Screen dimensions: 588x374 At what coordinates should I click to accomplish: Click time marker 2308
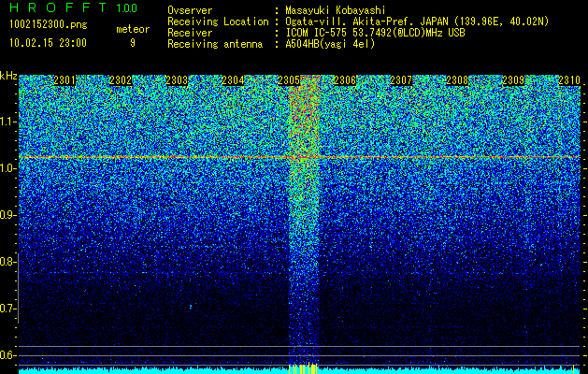click(457, 80)
